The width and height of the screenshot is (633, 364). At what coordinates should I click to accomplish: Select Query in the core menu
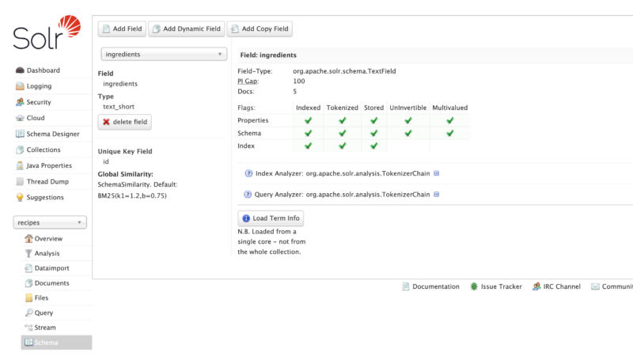[44, 313]
